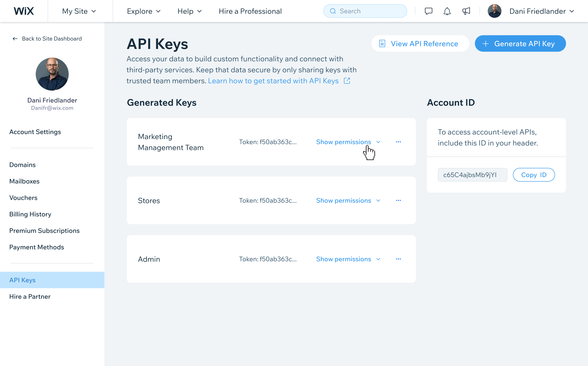Open Vouchers page

click(x=23, y=198)
